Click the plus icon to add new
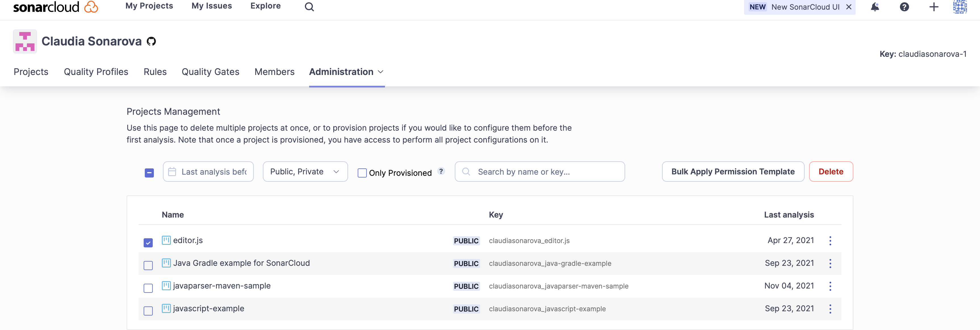 click(934, 7)
